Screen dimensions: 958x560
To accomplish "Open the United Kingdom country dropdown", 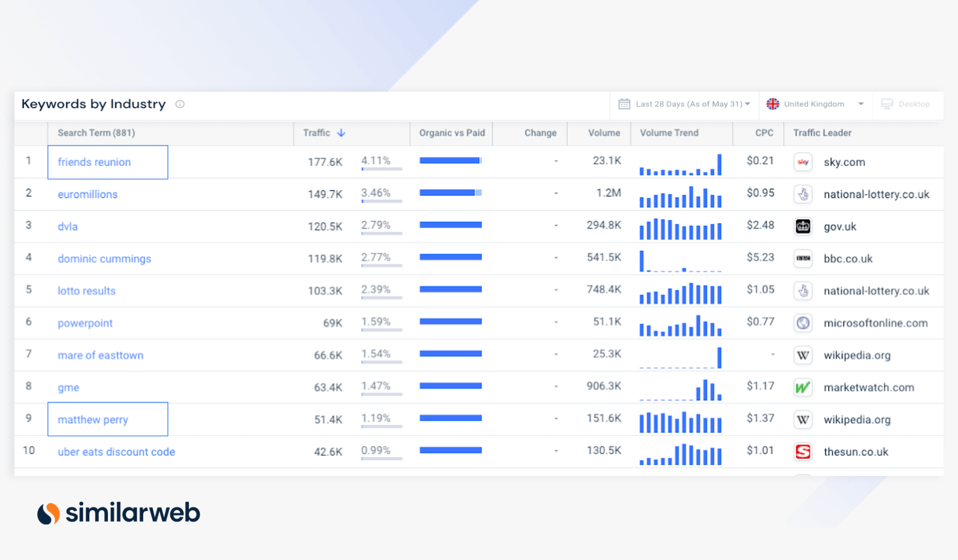I will pos(815,104).
